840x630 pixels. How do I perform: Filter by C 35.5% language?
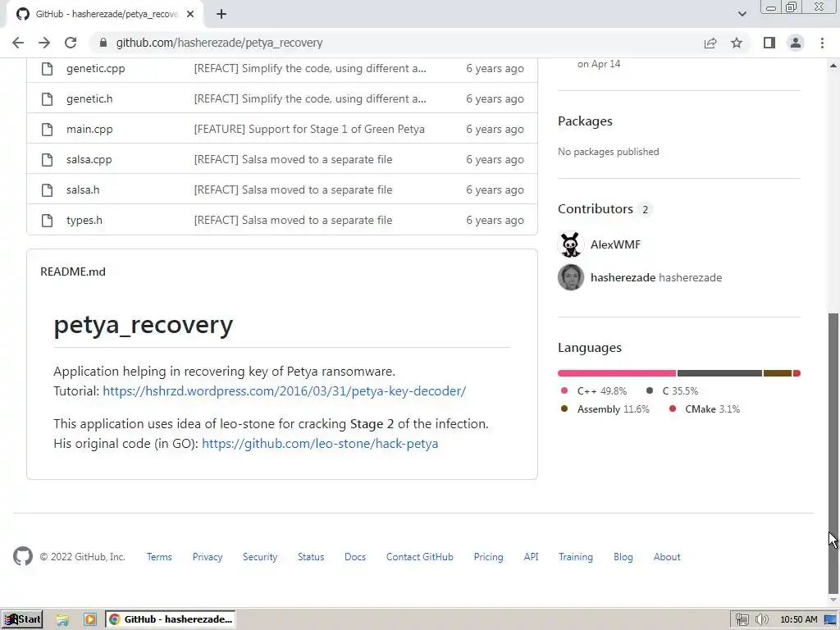[673, 391]
